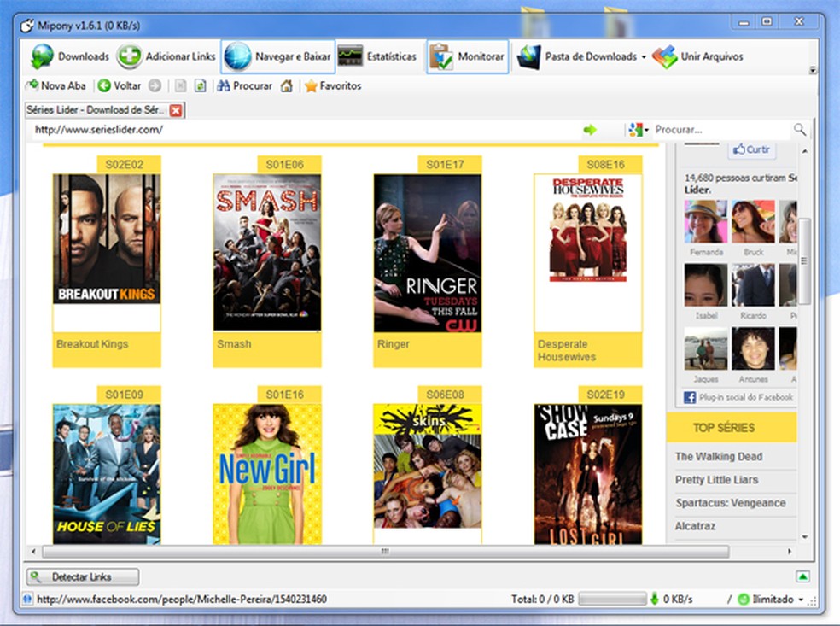Open the Smash poster

click(267, 253)
